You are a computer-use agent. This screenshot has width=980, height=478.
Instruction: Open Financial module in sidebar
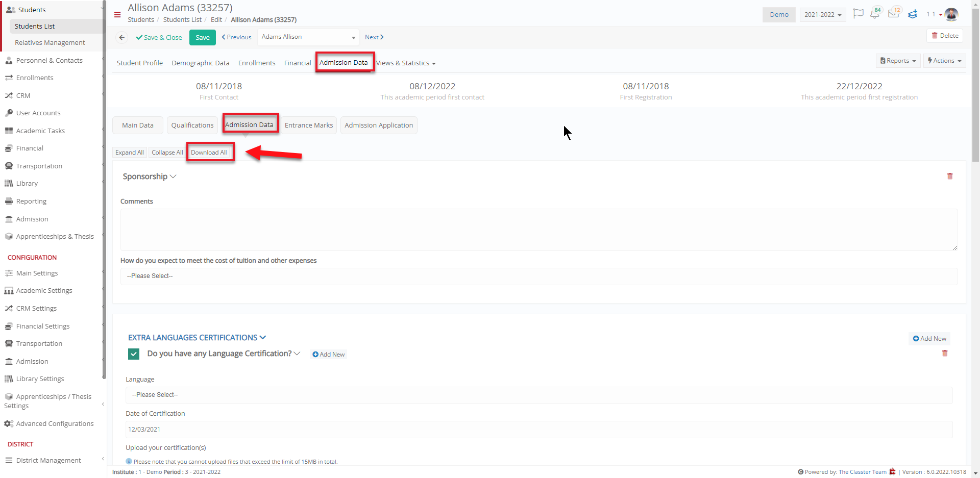click(30, 148)
